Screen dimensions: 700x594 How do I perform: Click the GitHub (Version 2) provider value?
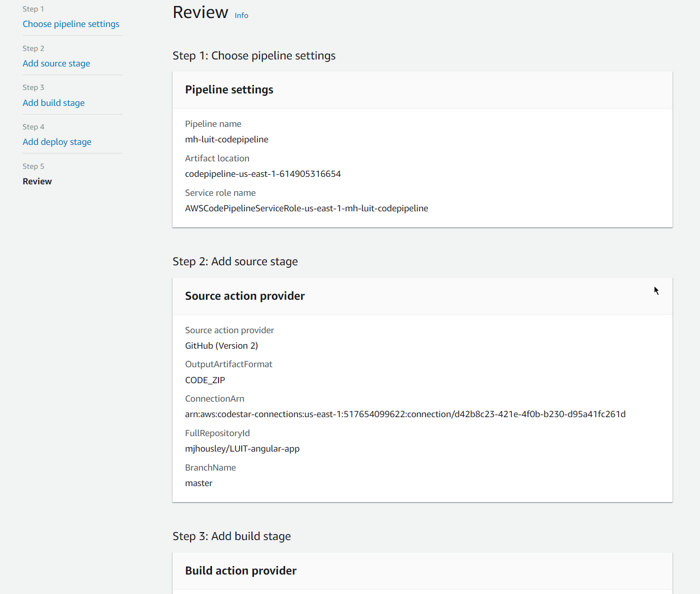pyautogui.click(x=221, y=346)
